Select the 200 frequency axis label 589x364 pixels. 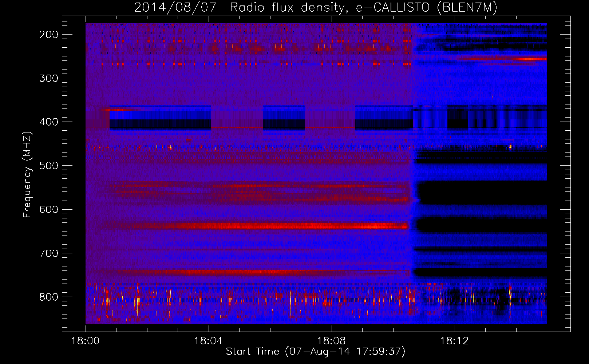click(x=49, y=35)
